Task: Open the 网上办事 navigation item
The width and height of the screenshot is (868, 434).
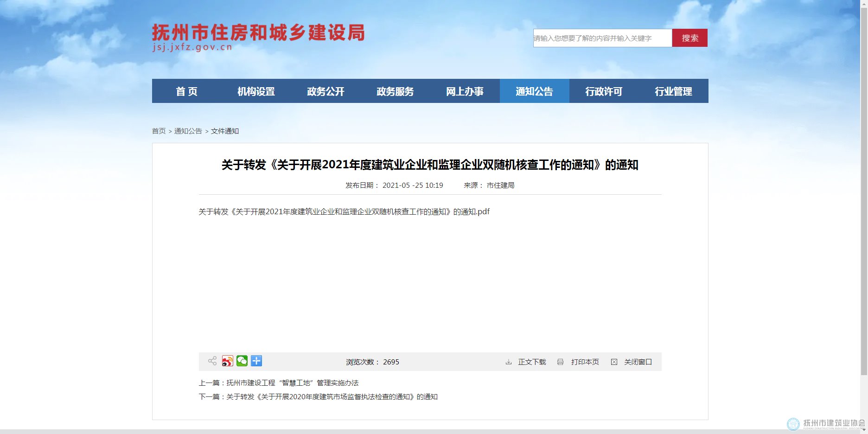Action: [x=465, y=91]
